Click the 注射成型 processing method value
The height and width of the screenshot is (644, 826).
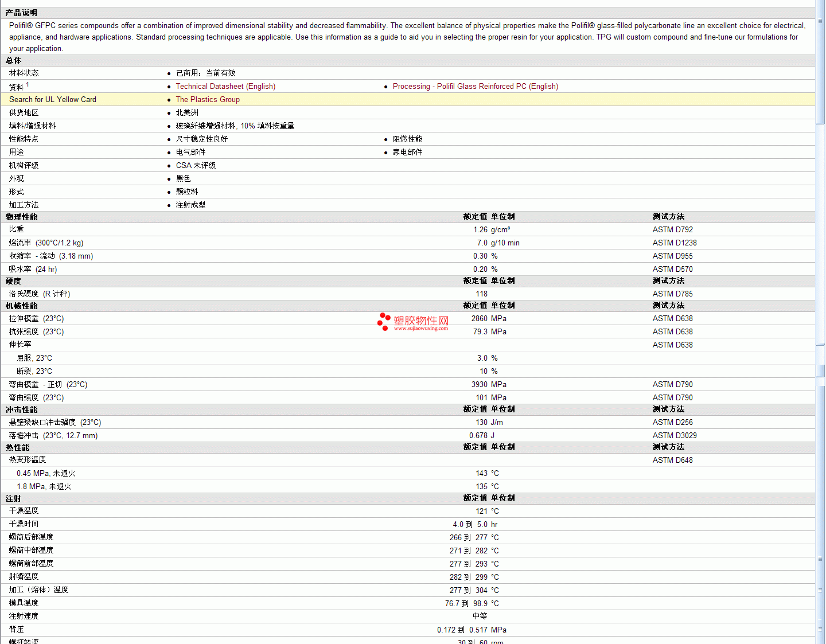pyautogui.click(x=190, y=205)
